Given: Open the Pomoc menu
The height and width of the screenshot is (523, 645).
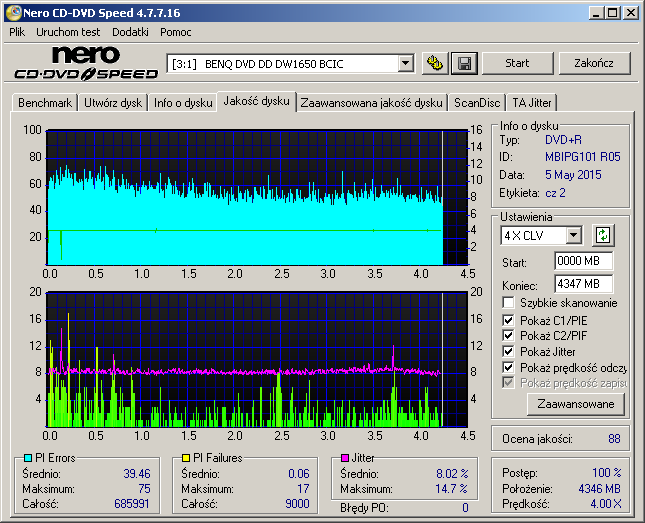Looking at the screenshot, I should point(176,32).
